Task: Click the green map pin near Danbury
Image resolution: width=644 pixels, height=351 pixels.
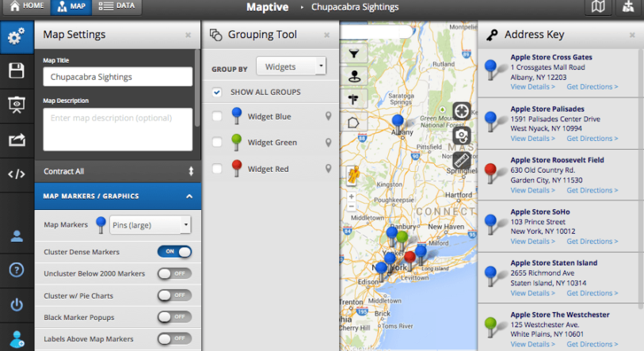Action: coord(402,241)
